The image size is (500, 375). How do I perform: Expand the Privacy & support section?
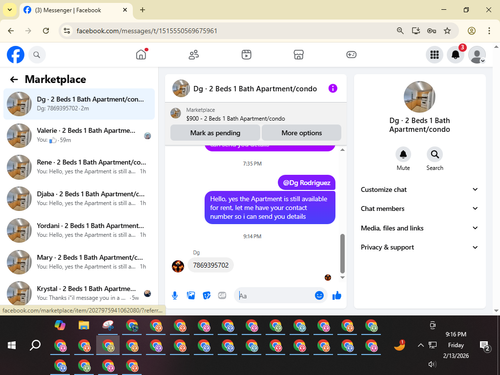tap(419, 247)
